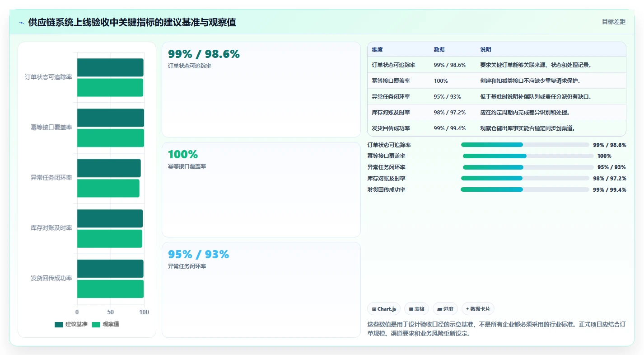Click the dark 建议基准 bar for 发货回传成功率
The image size is (644, 355).
(x=110, y=269)
